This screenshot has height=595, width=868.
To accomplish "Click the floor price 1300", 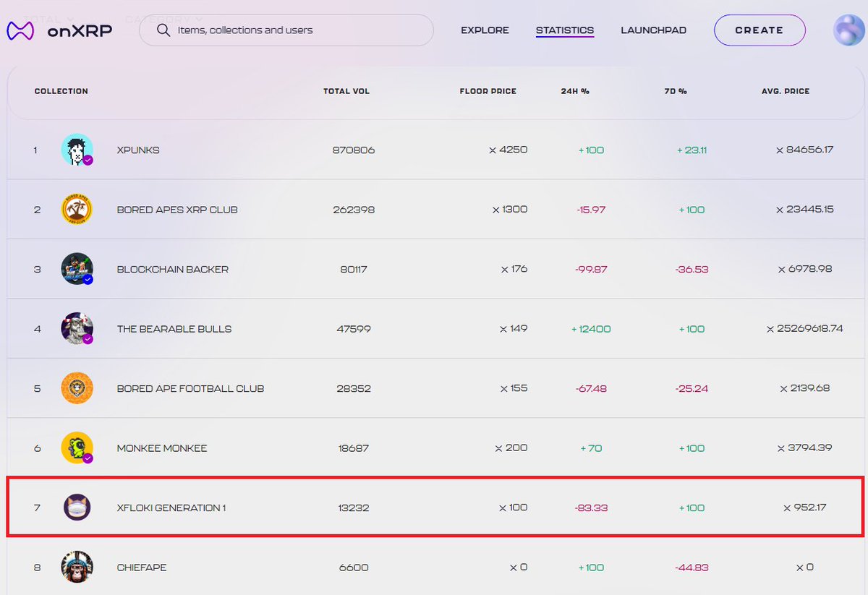I will click(510, 210).
